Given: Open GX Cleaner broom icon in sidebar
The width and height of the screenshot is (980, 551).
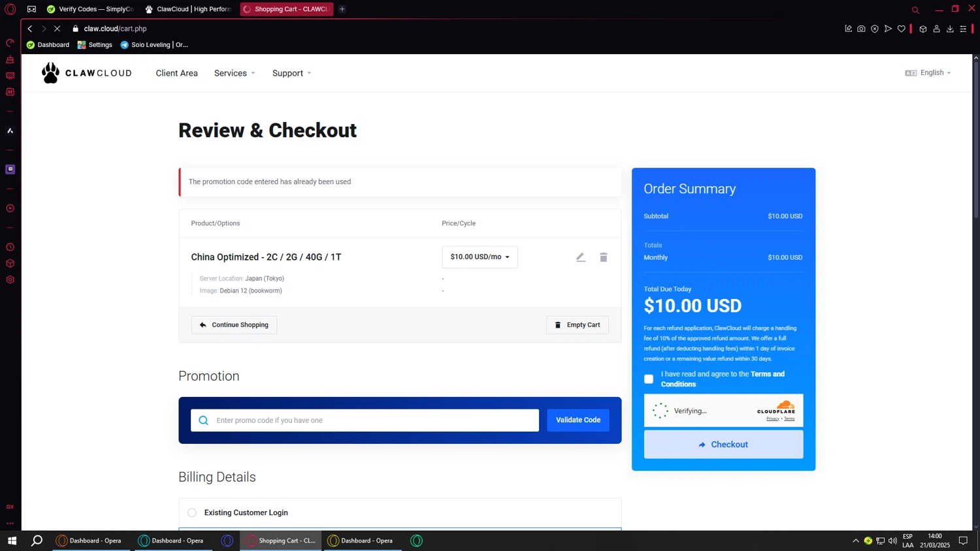Looking at the screenshot, I should coord(10,59).
